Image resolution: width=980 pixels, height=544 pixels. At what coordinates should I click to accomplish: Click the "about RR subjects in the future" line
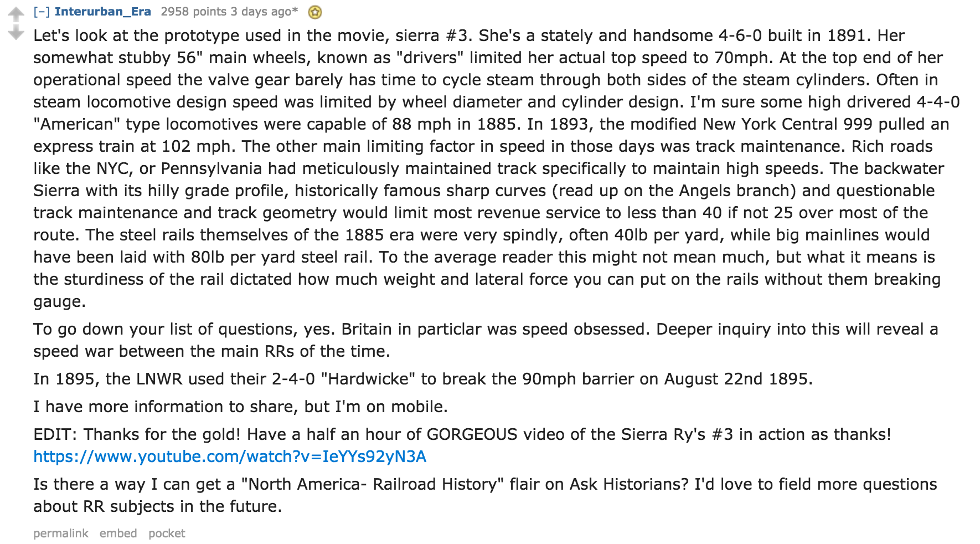click(157, 506)
